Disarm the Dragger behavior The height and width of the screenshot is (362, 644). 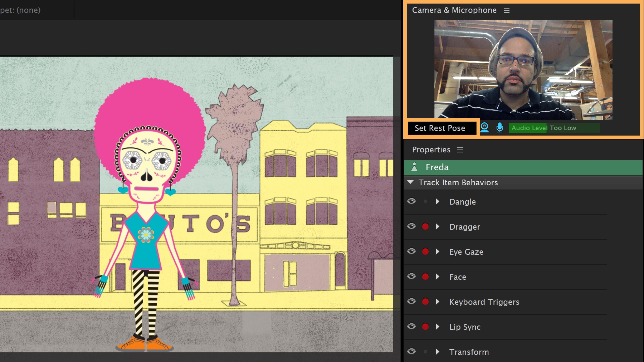(425, 226)
